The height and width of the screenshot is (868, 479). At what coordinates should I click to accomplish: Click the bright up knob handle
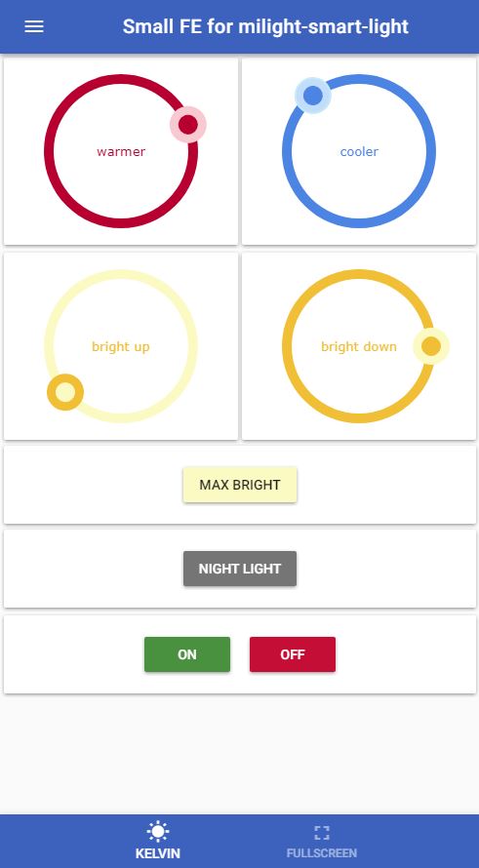65,392
